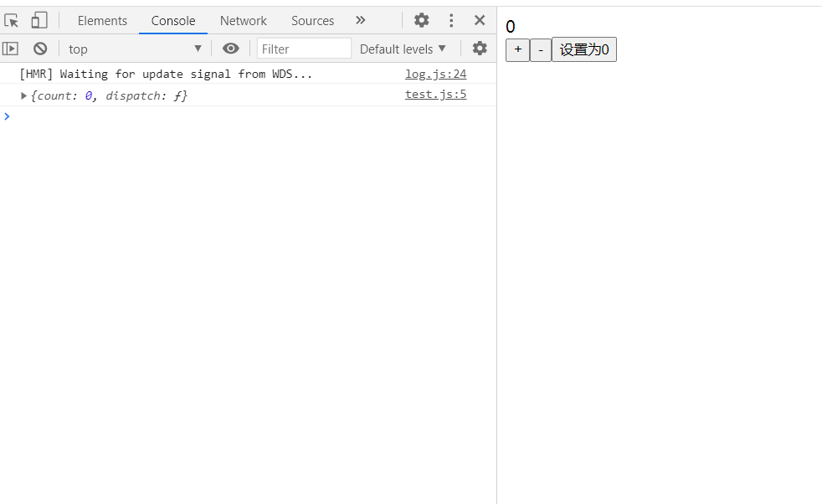Click the 设置为0 reset button
822x504 pixels.
pyautogui.click(x=584, y=49)
